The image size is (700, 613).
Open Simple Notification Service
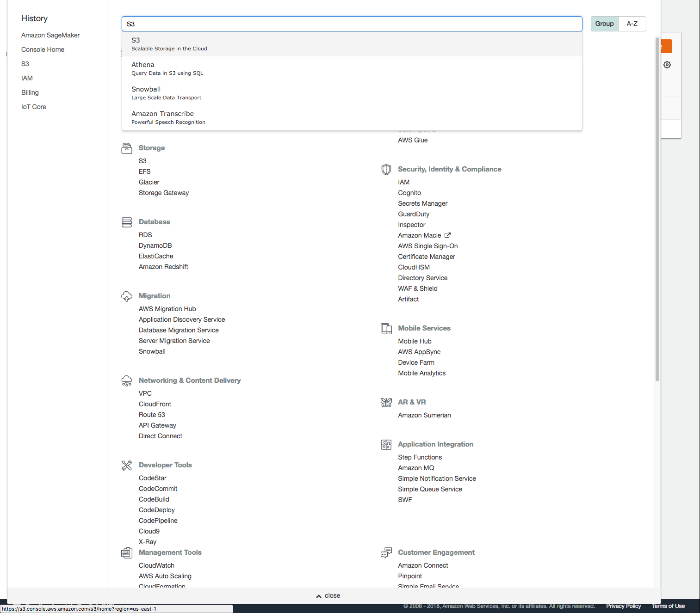click(437, 478)
